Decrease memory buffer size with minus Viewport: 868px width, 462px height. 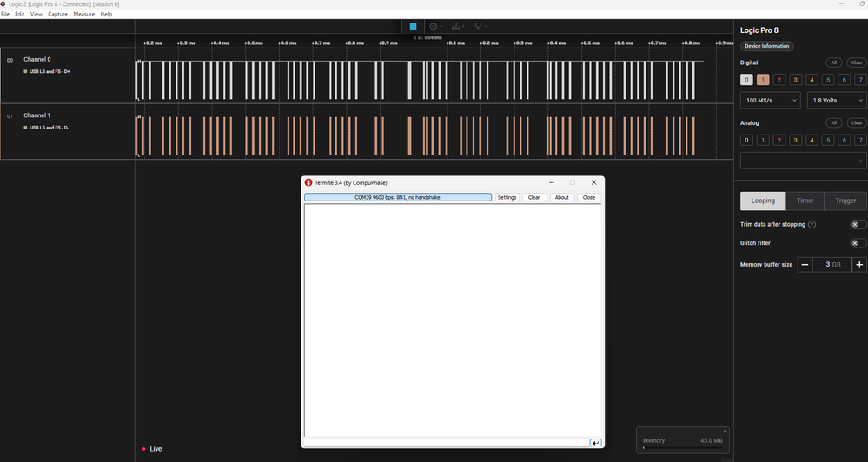(805, 265)
